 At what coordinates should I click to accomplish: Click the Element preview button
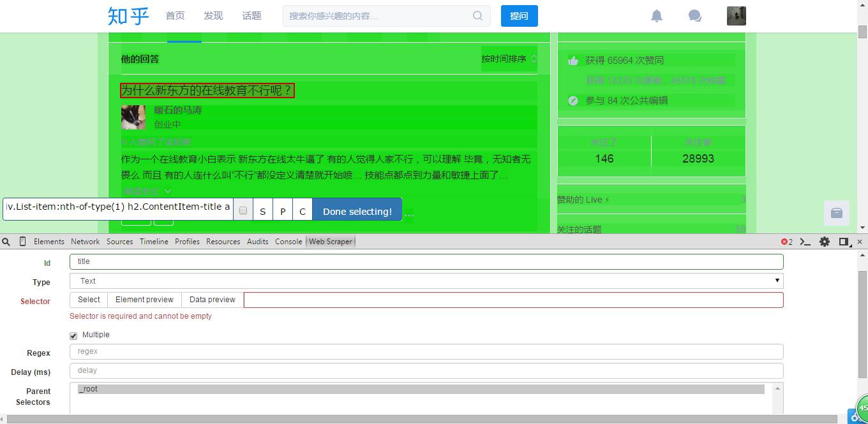pyautogui.click(x=144, y=300)
